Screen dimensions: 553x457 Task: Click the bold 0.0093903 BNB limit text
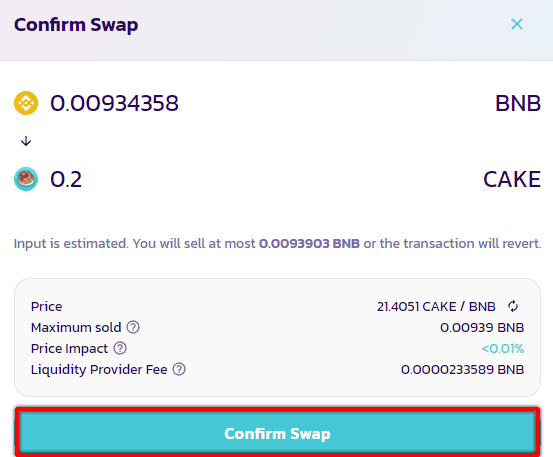309,243
